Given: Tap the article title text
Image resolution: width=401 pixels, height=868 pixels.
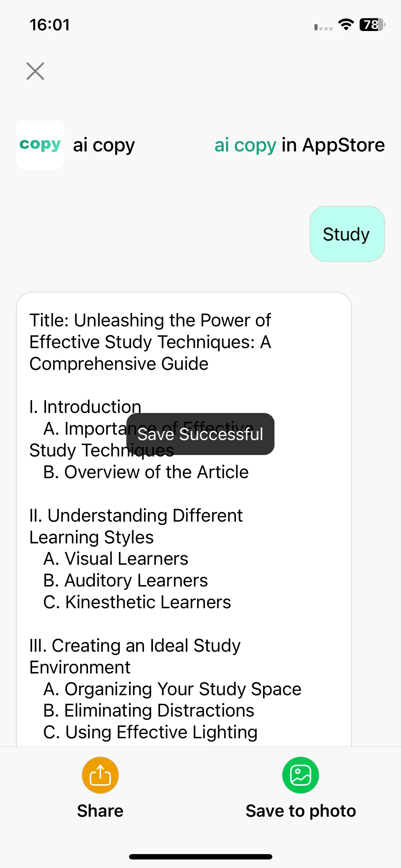Looking at the screenshot, I should (x=150, y=342).
